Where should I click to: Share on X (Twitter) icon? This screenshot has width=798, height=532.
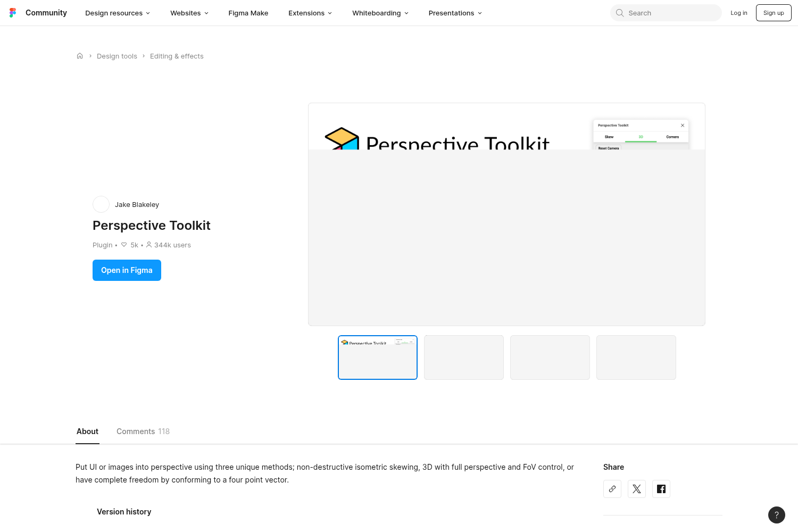click(x=637, y=489)
